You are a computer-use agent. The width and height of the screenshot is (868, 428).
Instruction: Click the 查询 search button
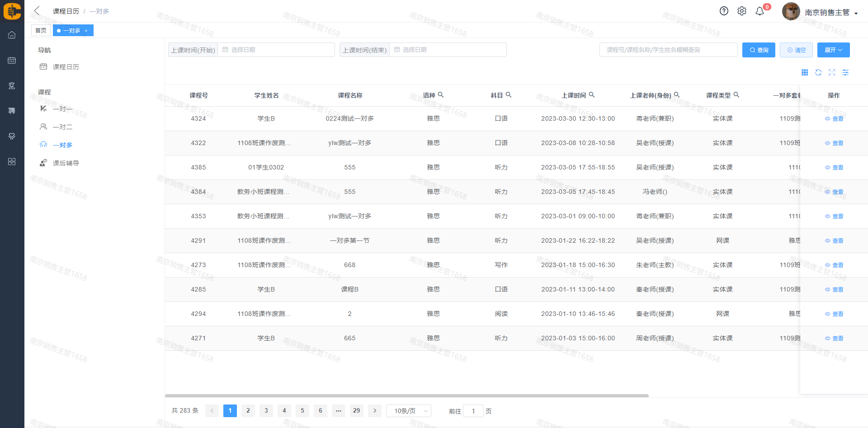(x=759, y=50)
